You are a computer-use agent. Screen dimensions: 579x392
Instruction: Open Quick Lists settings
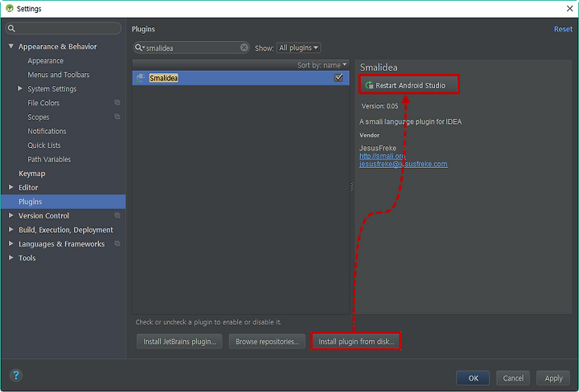44,145
